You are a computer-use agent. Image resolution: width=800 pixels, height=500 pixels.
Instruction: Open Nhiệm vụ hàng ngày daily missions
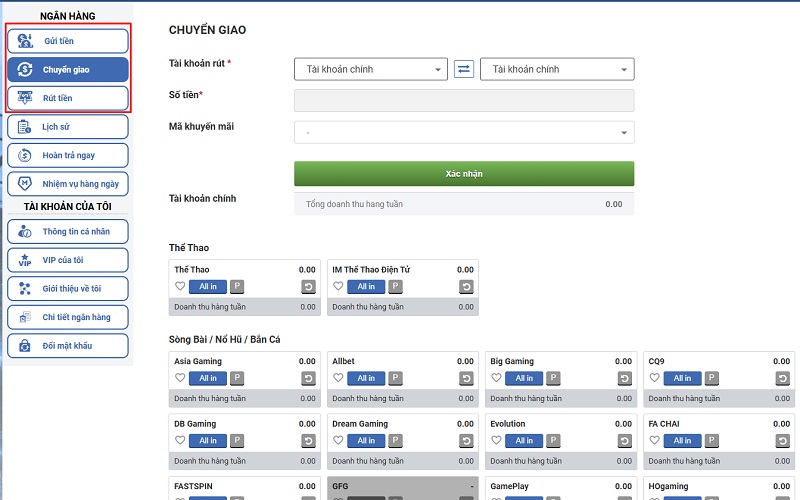pyautogui.click(x=67, y=184)
